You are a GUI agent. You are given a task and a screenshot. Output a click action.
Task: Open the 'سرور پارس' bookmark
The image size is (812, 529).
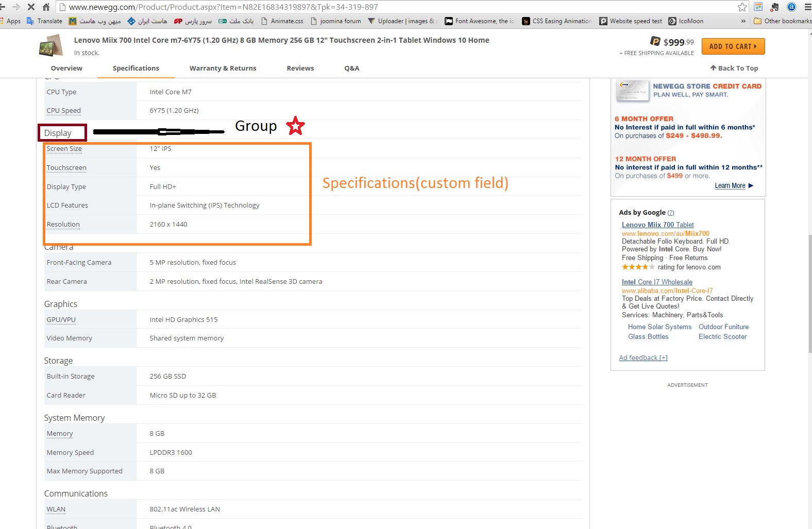coord(193,21)
